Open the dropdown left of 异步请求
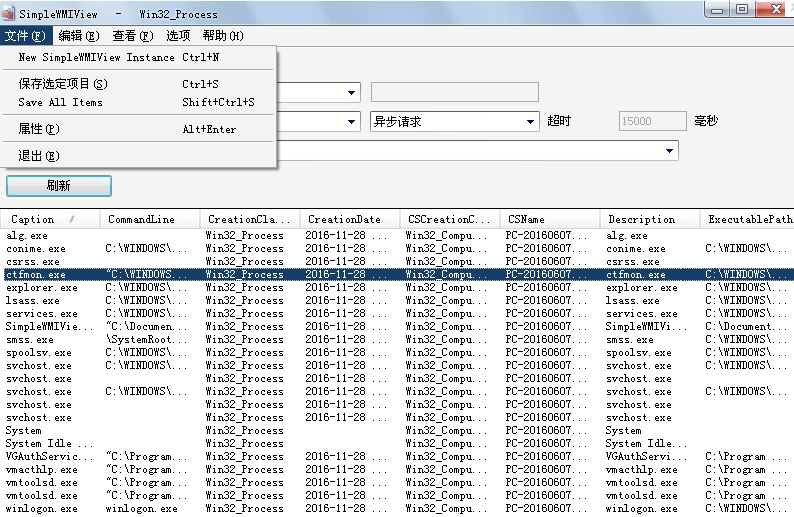 pyautogui.click(x=351, y=122)
